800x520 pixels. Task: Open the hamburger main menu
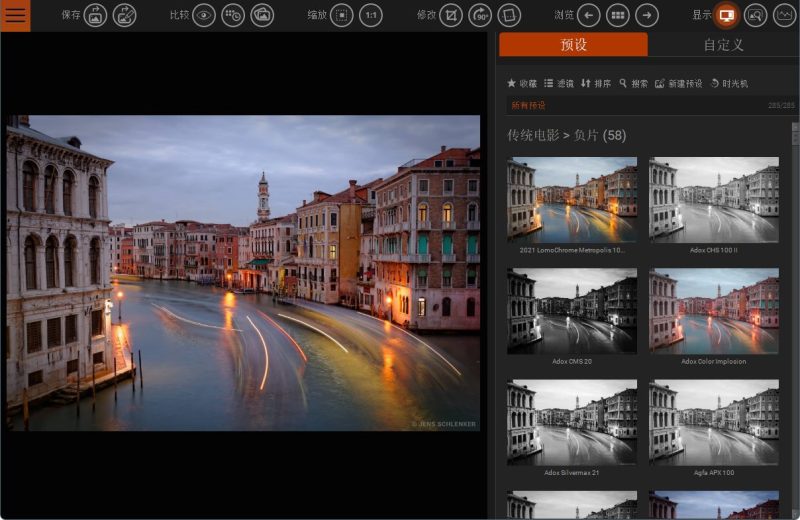[x=15, y=15]
